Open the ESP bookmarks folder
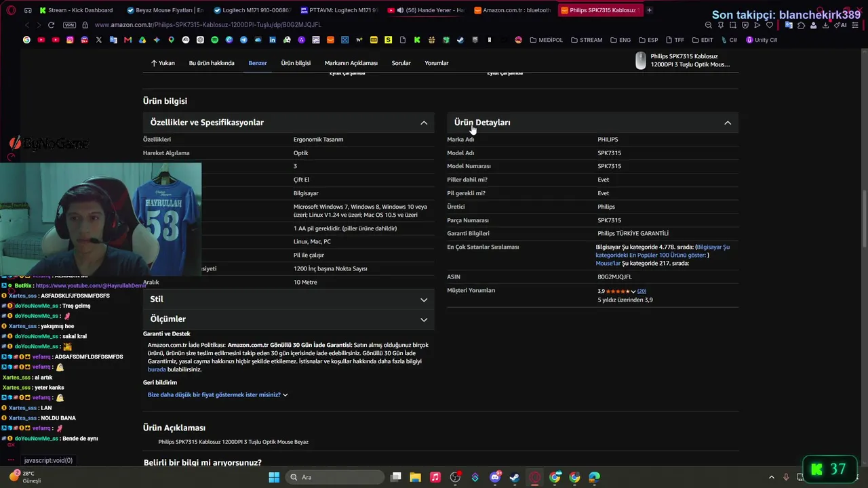Image resolution: width=868 pixels, height=488 pixels. coord(648,40)
